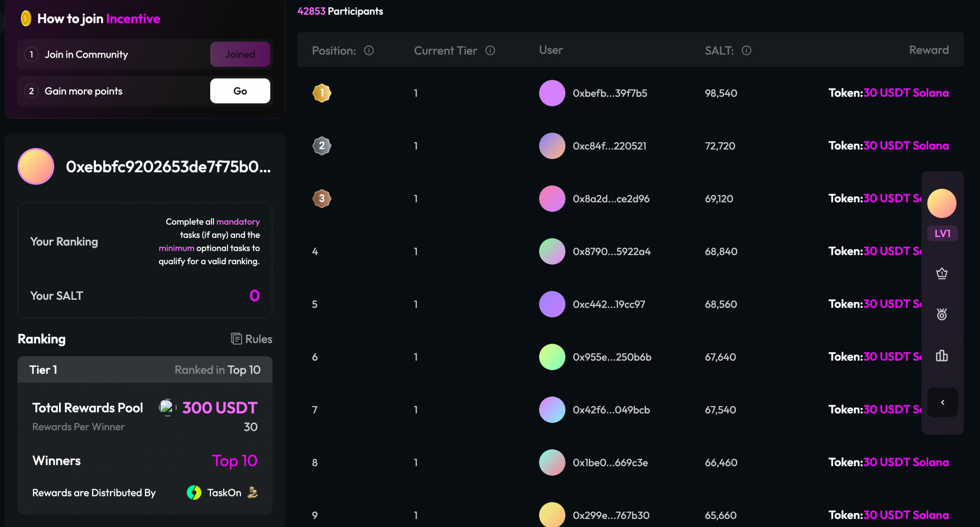Click the info icon next to Current Tier
This screenshot has width=980, height=527.
tap(490, 51)
